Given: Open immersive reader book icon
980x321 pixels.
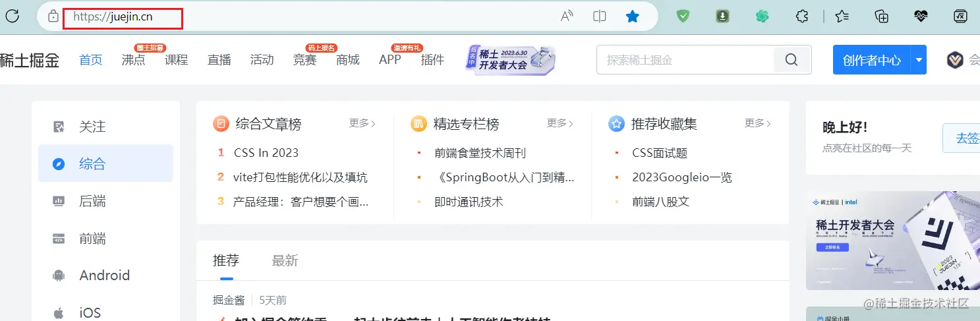Looking at the screenshot, I should [600, 16].
